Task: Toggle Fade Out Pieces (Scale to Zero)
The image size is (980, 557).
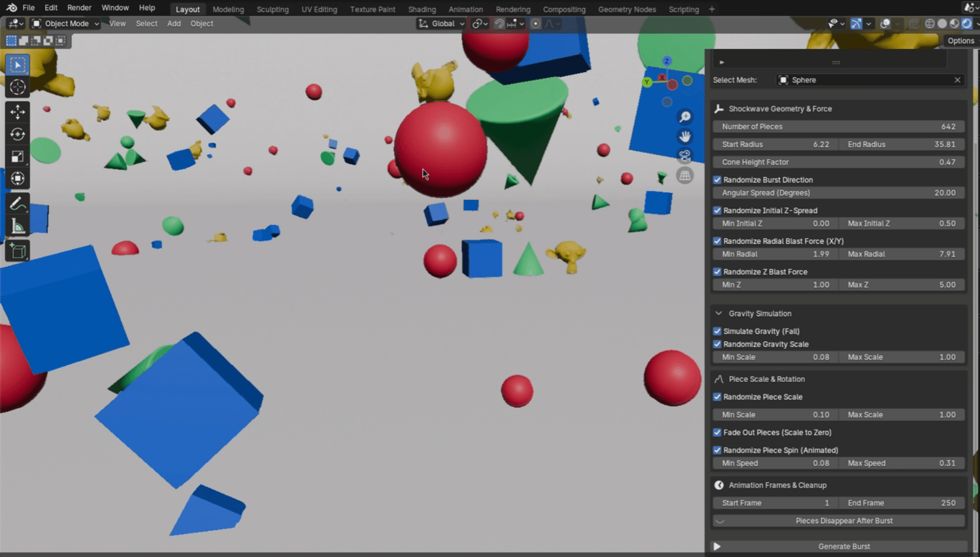Action: click(717, 433)
